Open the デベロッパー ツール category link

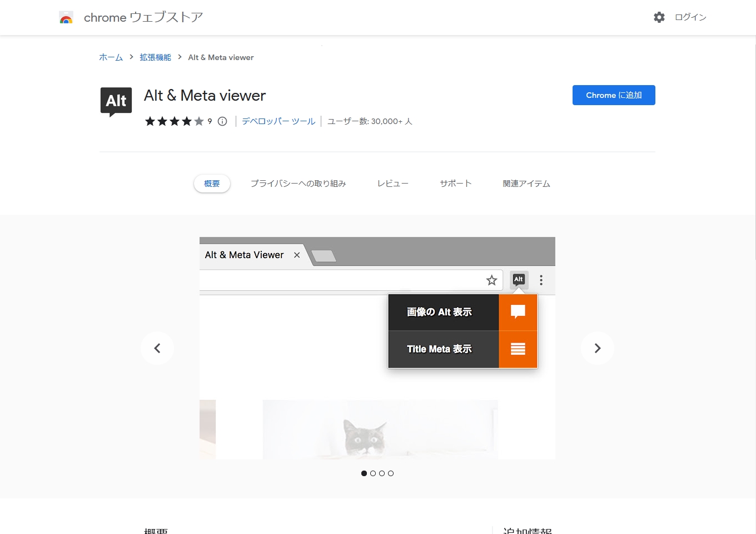click(x=278, y=121)
